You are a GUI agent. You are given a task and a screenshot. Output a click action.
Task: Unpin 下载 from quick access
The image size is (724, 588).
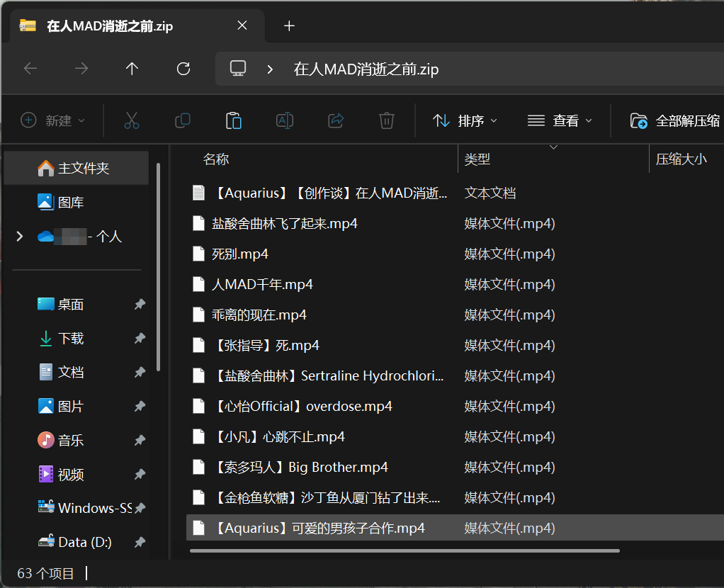tap(140, 339)
